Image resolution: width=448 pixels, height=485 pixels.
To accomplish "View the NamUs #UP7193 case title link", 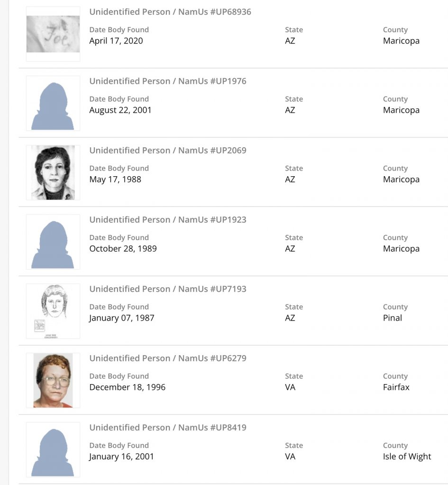I will (168, 289).
